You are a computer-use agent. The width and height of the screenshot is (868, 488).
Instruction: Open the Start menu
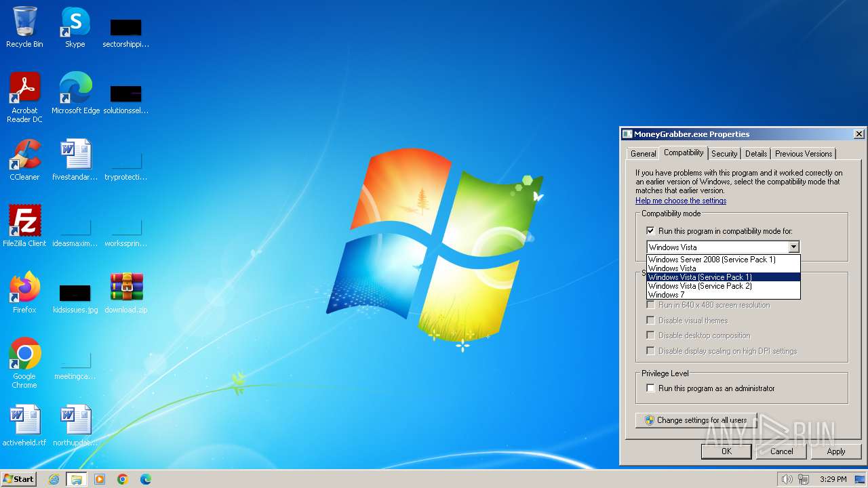(x=18, y=479)
